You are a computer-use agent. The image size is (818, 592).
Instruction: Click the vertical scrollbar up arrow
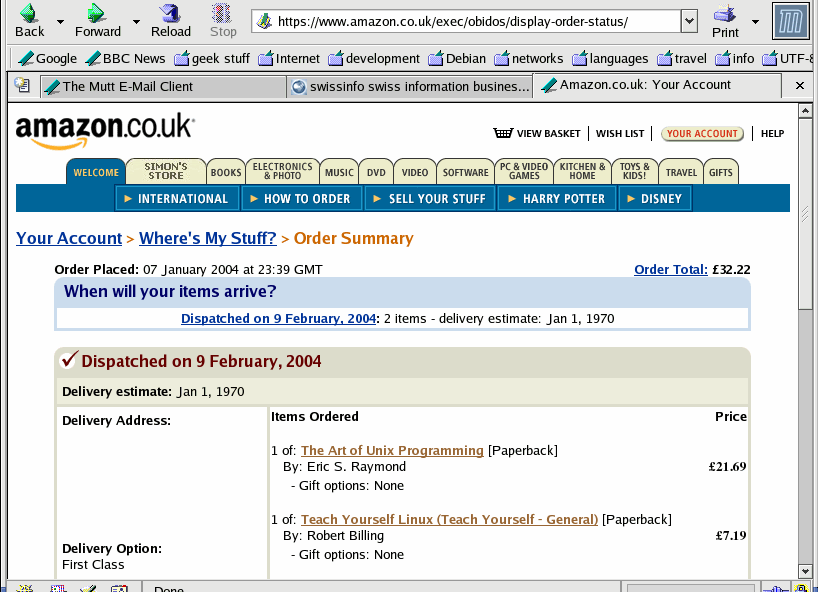pos(804,111)
